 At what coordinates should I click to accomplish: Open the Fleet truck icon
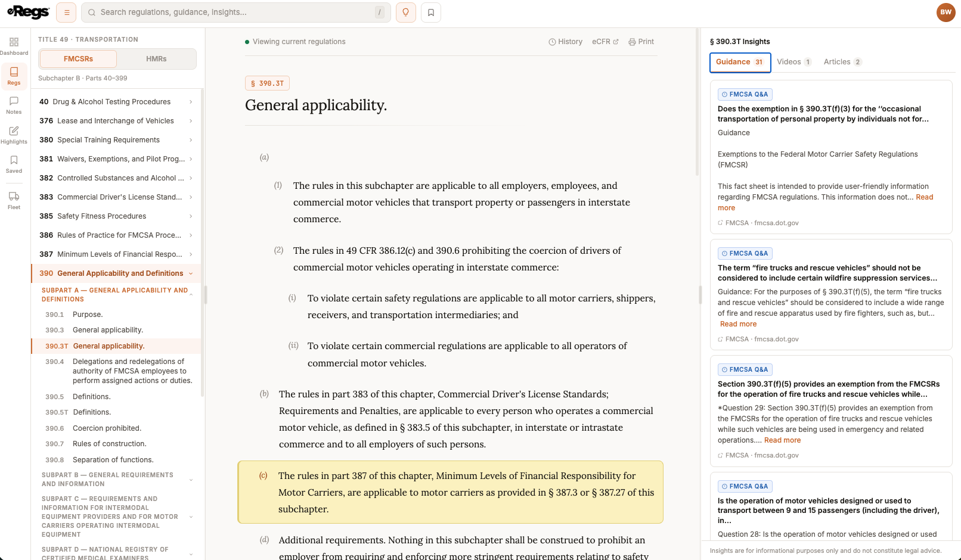pyautogui.click(x=14, y=201)
